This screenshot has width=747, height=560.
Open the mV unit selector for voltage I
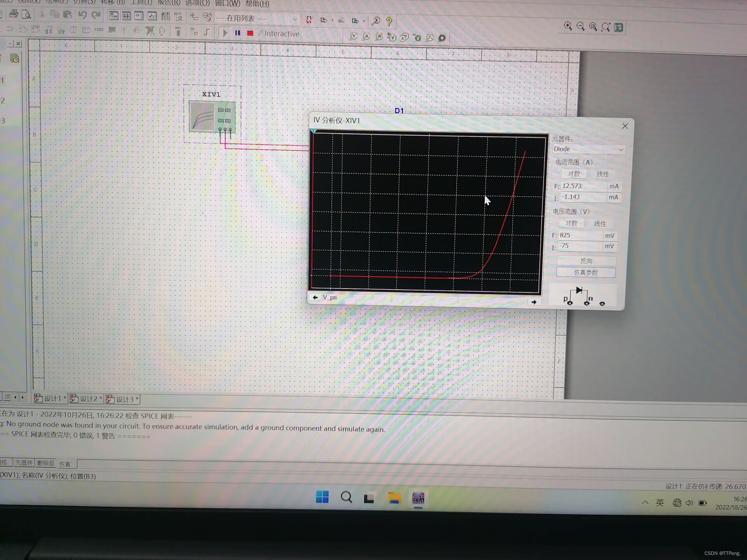click(x=609, y=246)
